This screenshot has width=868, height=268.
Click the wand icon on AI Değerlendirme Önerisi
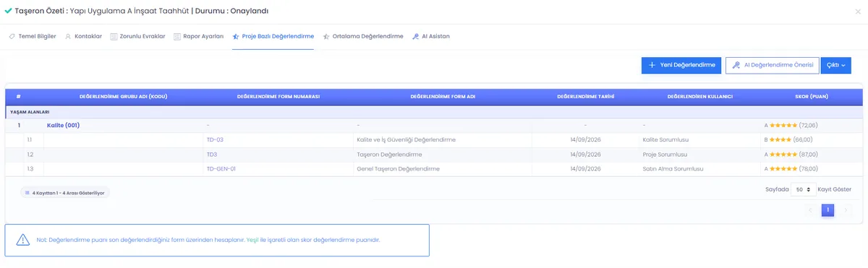point(736,65)
